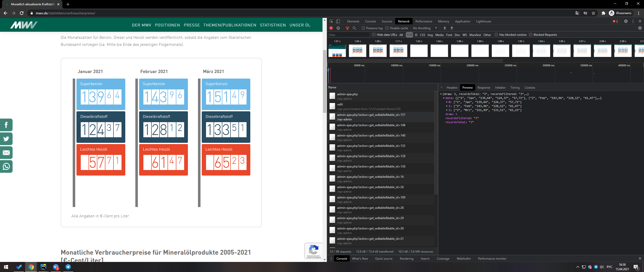This screenshot has width=644, height=272.
Task: Open the Response tab
Action: [x=484, y=88]
